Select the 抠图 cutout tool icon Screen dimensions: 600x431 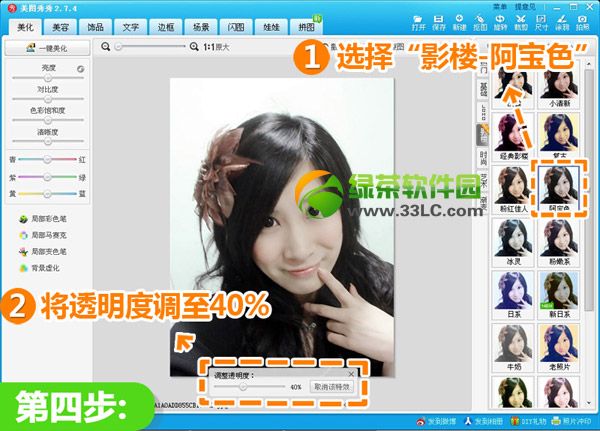pos(480,23)
